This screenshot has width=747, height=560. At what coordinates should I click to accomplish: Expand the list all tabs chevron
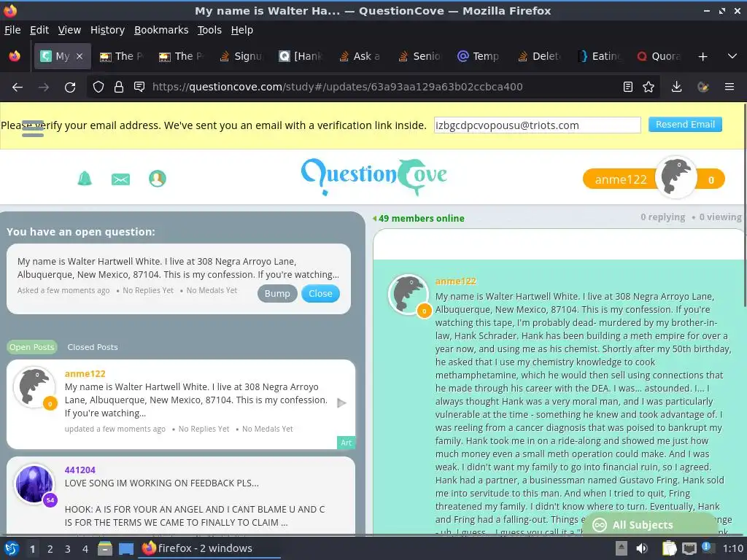coord(732,56)
